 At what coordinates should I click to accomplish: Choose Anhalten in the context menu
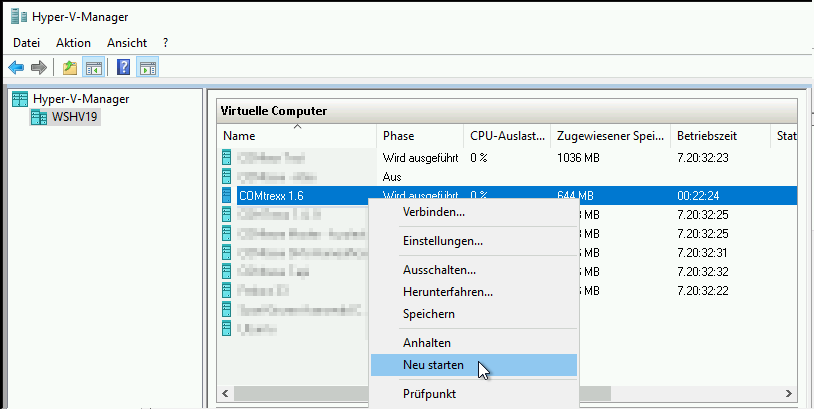pyautogui.click(x=474, y=343)
